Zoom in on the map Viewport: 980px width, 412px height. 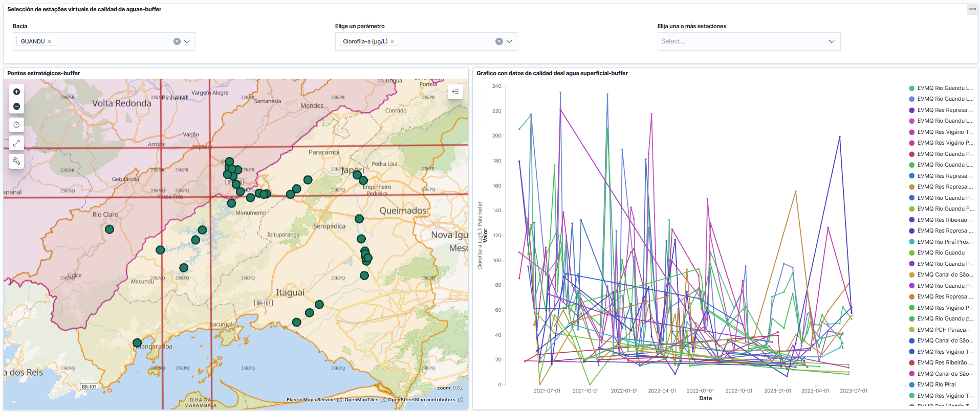(x=16, y=92)
